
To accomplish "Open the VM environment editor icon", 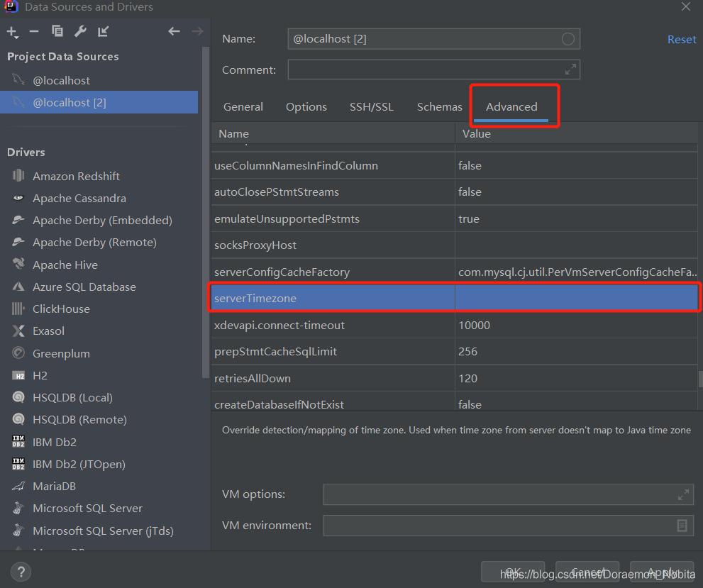I will [682, 526].
